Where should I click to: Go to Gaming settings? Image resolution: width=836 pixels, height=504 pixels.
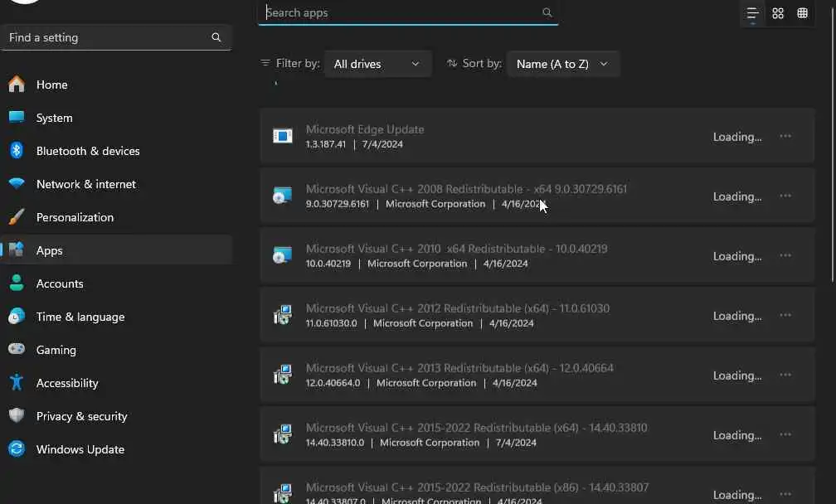(116, 350)
